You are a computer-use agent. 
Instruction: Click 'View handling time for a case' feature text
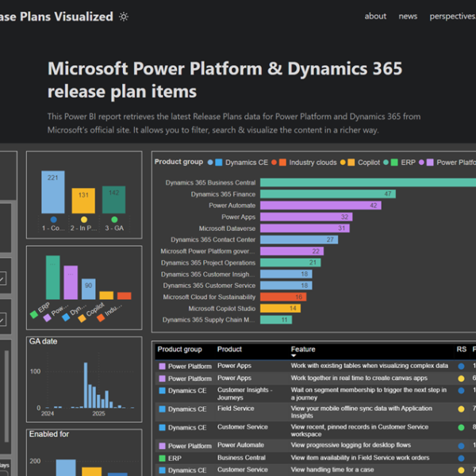pyautogui.click(x=332, y=470)
